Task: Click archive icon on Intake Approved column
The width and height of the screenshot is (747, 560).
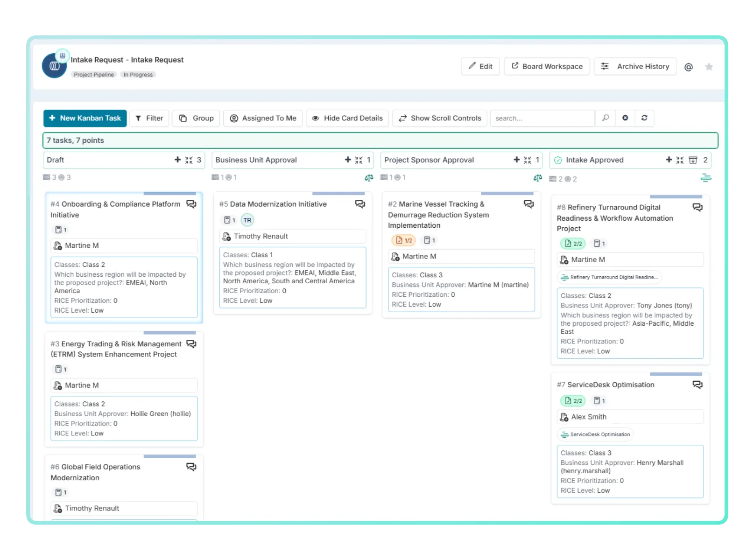Action: [x=693, y=160]
